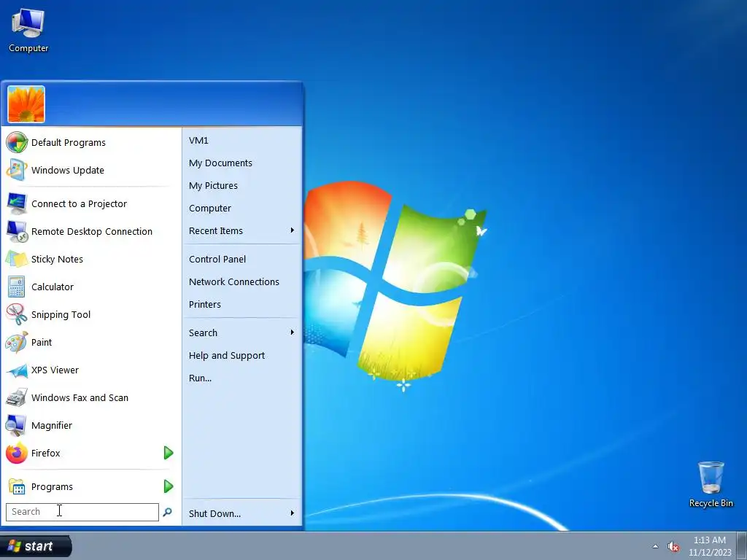
Task: Click the user account flower picture
Action: (26, 104)
